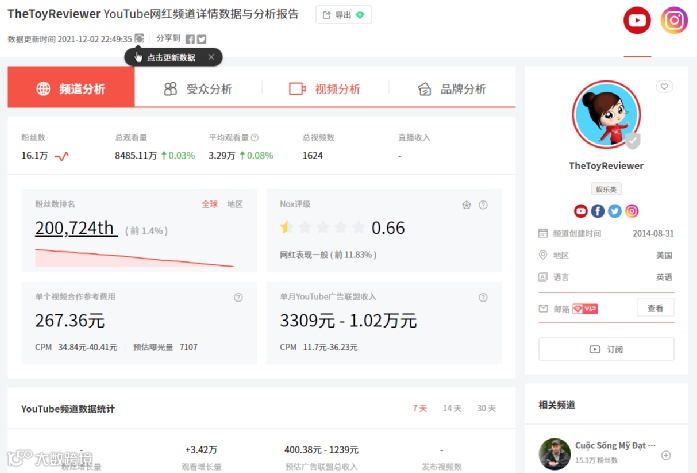Viewport: 697px width, 473px height.
Task: Click the TheToyReviewer channel name
Action: (606, 166)
